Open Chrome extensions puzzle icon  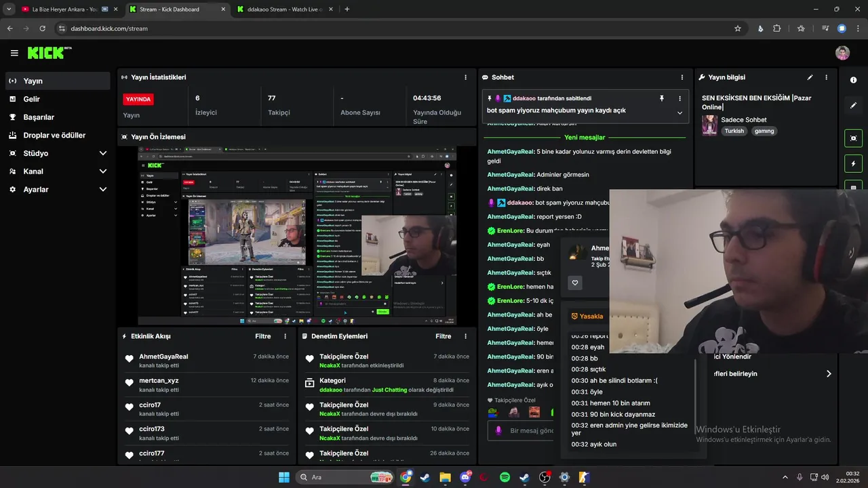coord(777,28)
